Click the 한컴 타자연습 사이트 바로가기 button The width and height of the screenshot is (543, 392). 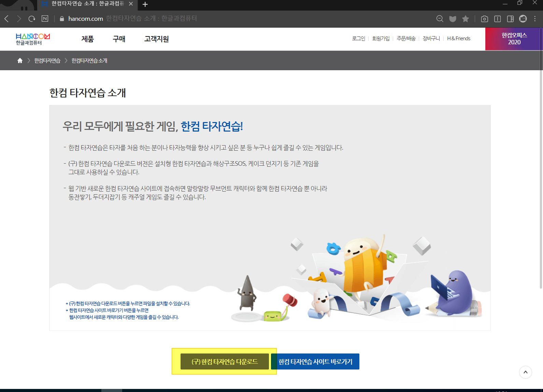point(315,361)
